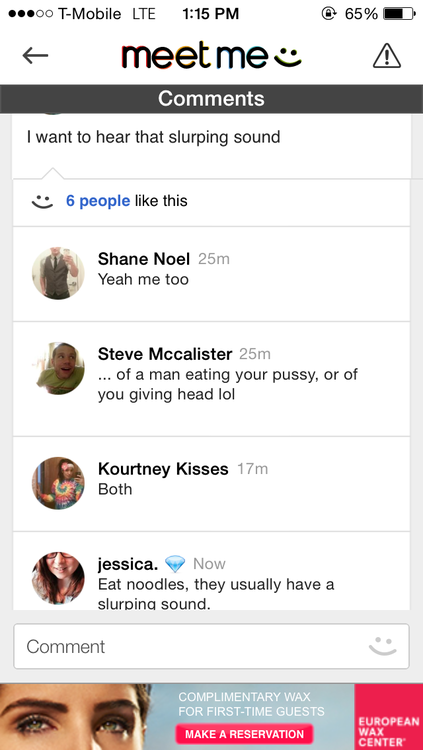Tap the back arrow icon
The image size is (423, 750).
tap(35, 56)
